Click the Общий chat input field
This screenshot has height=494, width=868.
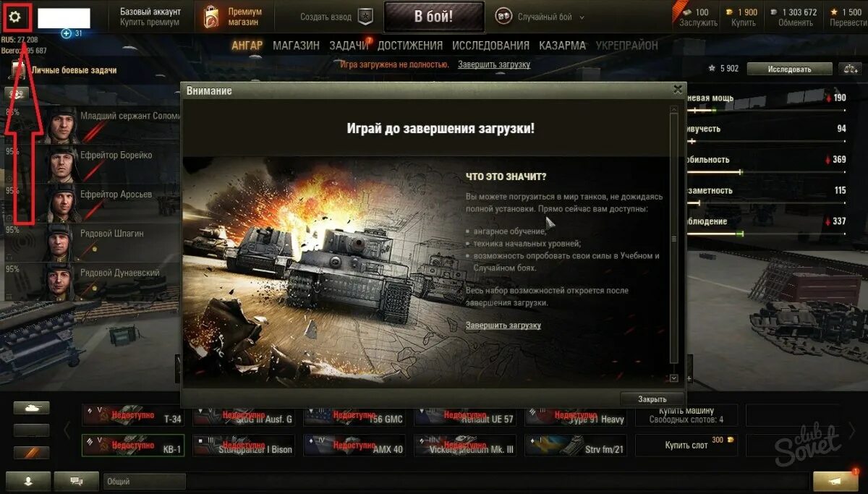click(x=145, y=481)
